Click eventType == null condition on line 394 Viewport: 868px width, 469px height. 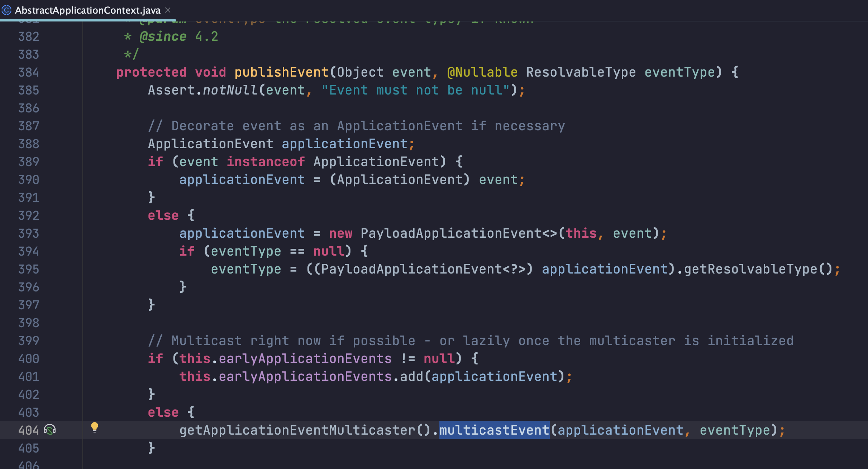click(x=277, y=251)
